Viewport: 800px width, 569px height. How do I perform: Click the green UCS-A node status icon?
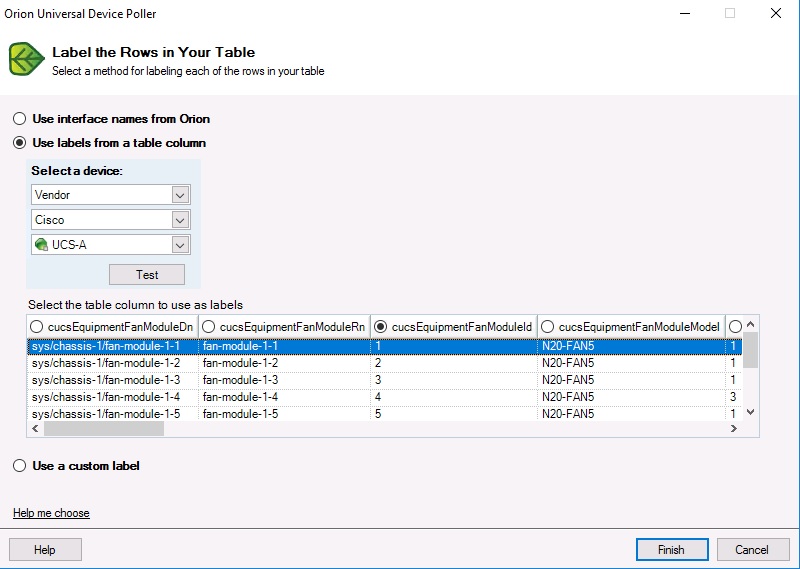pos(41,245)
